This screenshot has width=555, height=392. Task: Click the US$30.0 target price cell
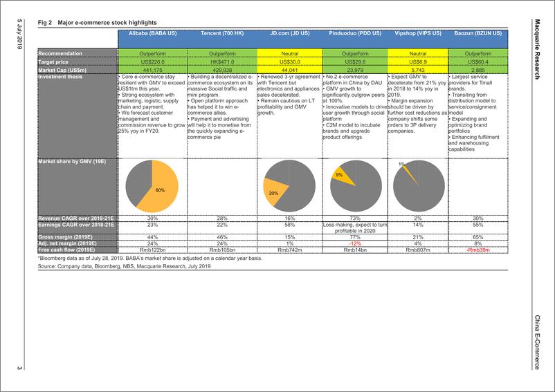289,62
